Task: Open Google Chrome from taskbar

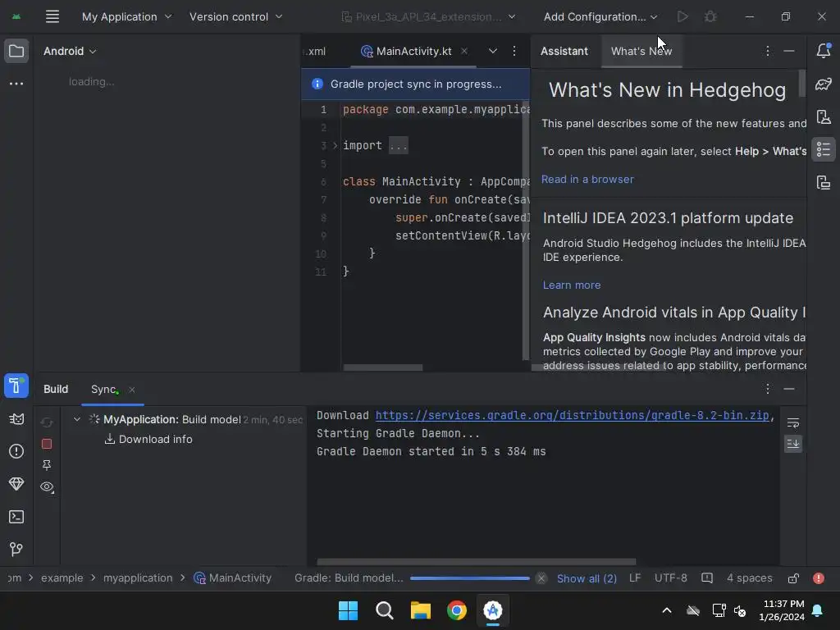Action: point(456,610)
